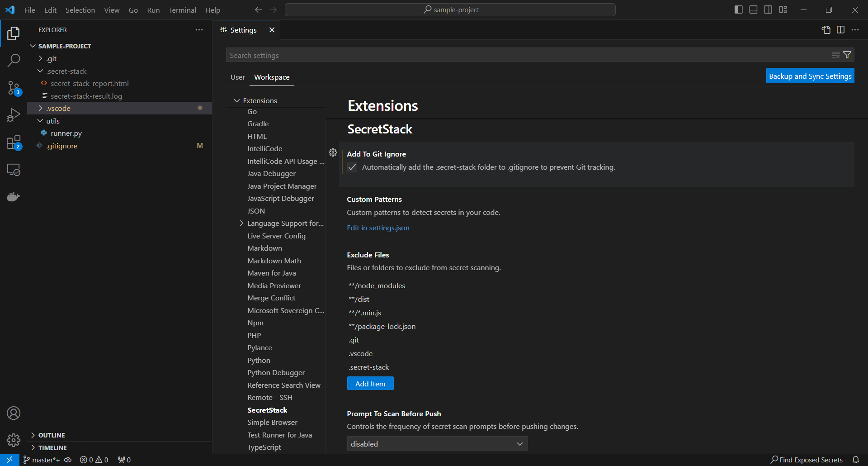Open the Docker view in activity bar
This screenshot has height=466, width=868.
click(x=14, y=197)
